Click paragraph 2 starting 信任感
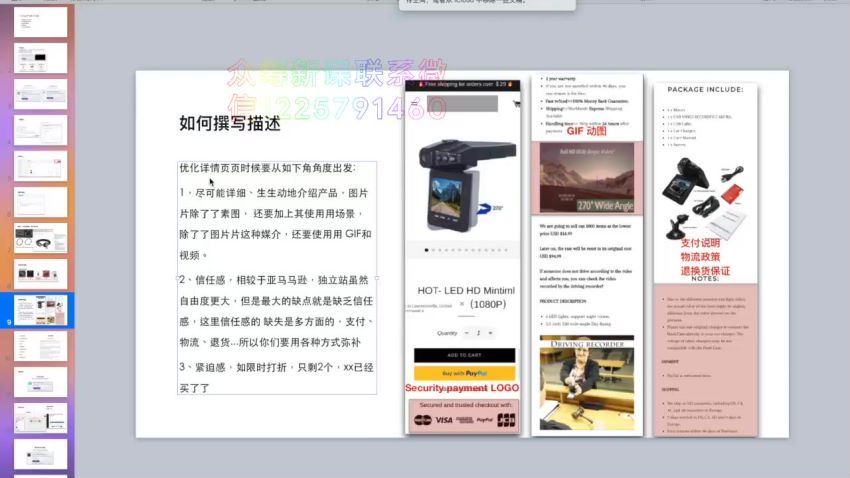 click(276, 311)
